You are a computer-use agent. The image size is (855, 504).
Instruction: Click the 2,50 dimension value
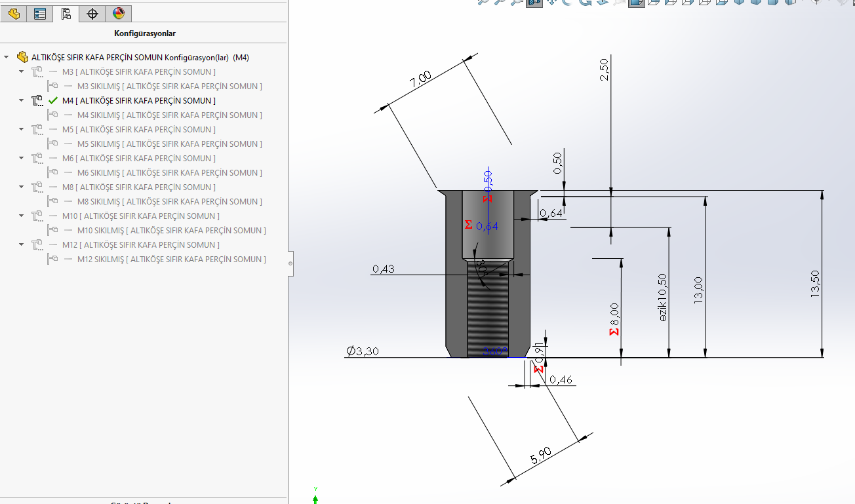pyautogui.click(x=604, y=69)
